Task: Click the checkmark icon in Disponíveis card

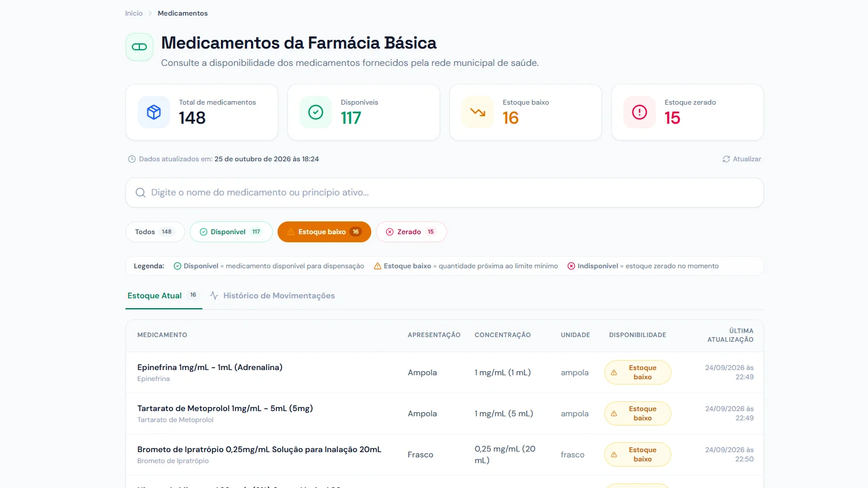Action: coord(316,112)
